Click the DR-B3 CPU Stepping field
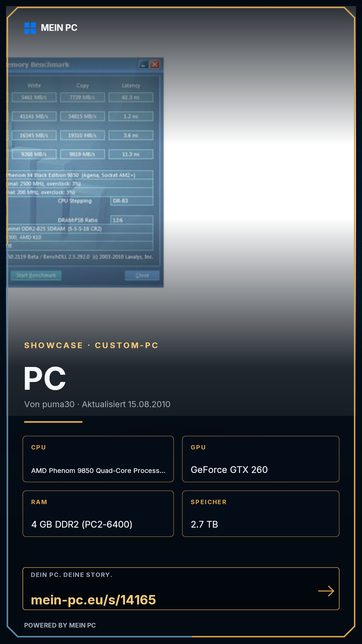Screen dimensions: 362x644 (x=132, y=201)
